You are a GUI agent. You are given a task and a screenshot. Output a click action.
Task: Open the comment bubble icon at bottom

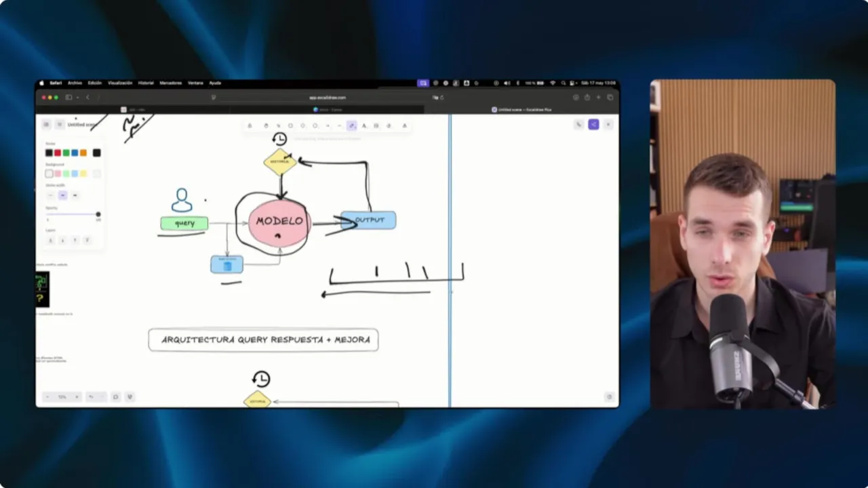point(115,396)
